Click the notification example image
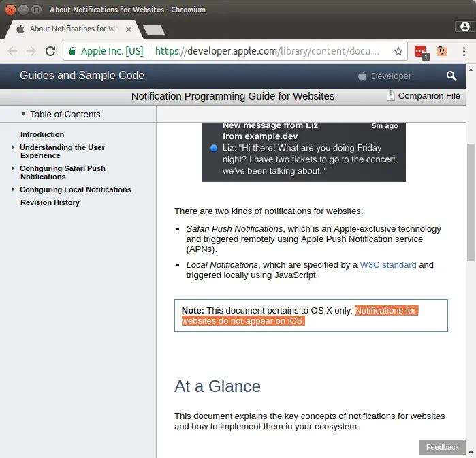This screenshot has width=476, height=458. tap(304, 152)
